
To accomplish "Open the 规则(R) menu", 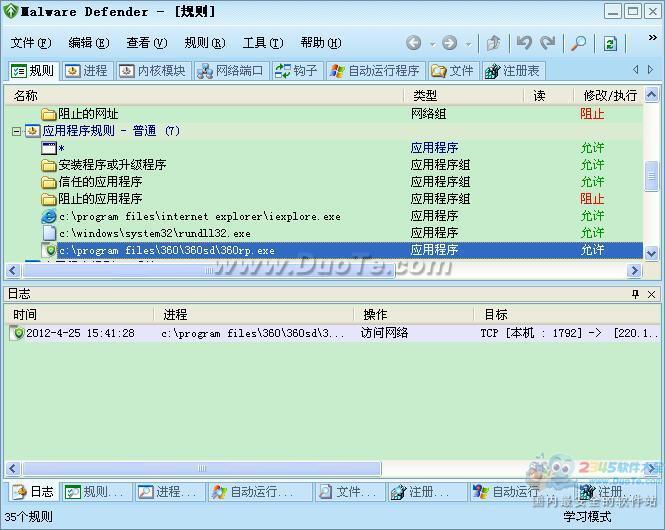I will click(205, 43).
